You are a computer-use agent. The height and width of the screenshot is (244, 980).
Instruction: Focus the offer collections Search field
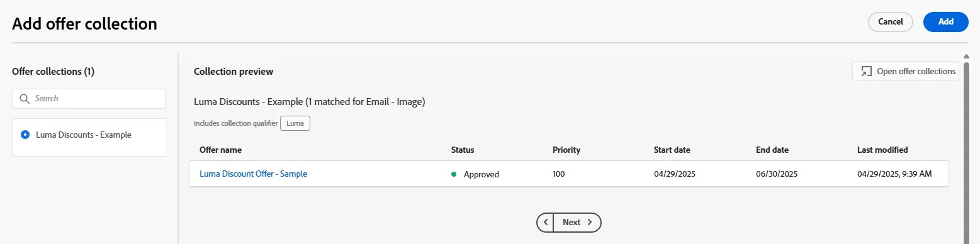tap(89, 99)
